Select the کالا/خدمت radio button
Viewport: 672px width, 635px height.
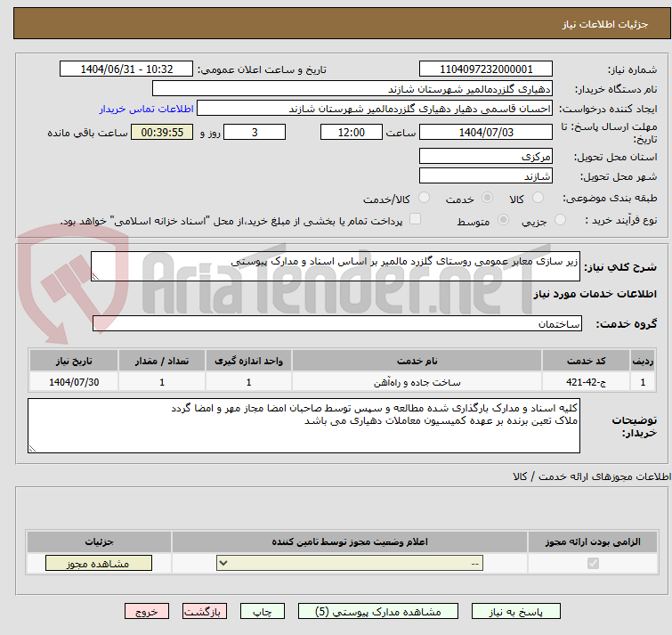424,198
